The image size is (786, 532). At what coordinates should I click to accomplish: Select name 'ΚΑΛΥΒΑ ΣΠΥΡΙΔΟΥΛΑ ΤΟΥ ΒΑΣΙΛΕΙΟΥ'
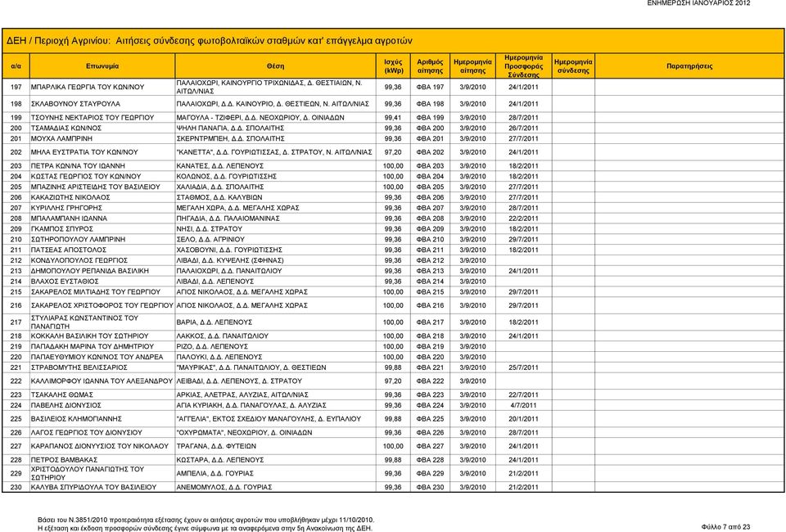pos(93,488)
